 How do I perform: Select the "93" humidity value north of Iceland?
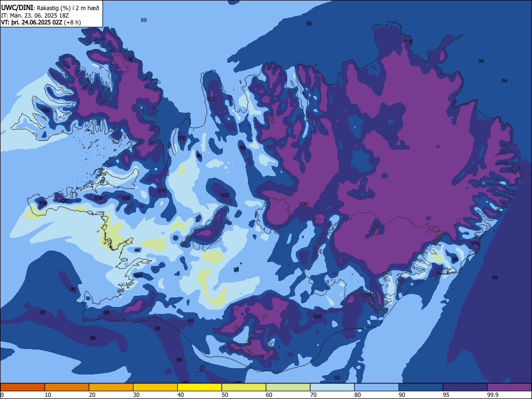point(309,24)
